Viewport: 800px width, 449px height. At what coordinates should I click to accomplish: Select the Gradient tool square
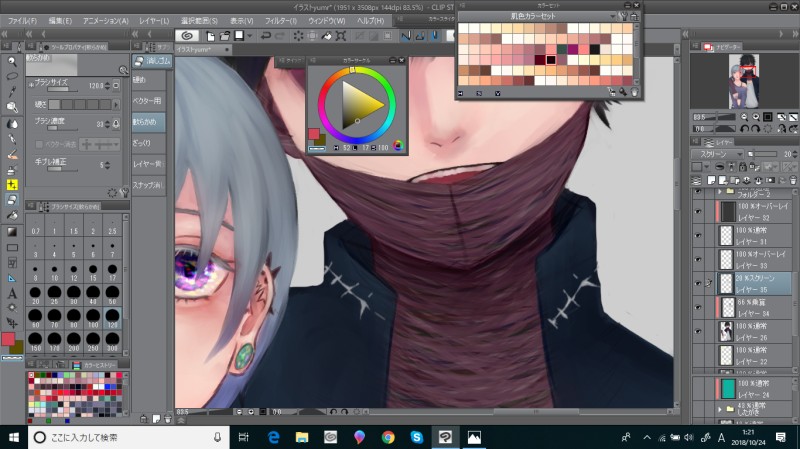[x=12, y=232]
